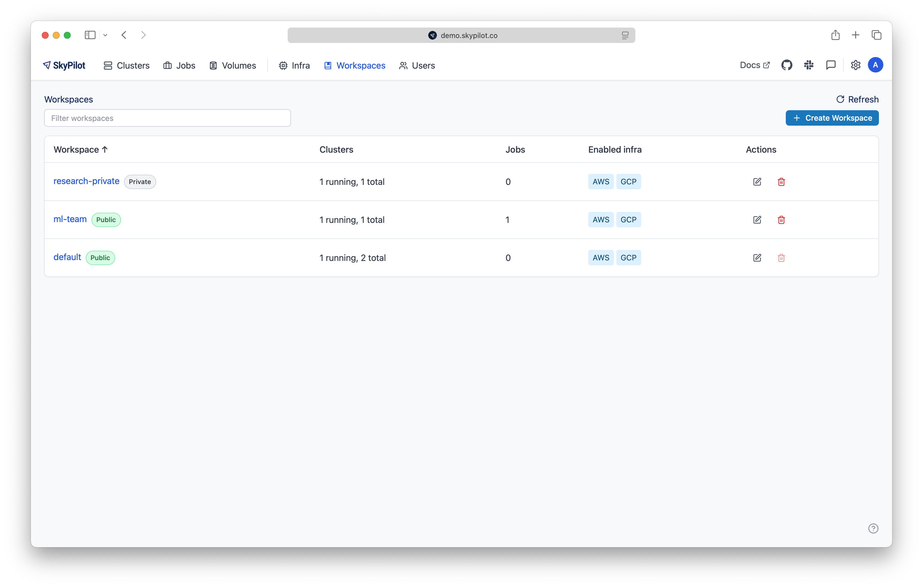The height and width of the screenshot is (588, 923).
Task: Open the Users page
Action: (x=417, y=66)
